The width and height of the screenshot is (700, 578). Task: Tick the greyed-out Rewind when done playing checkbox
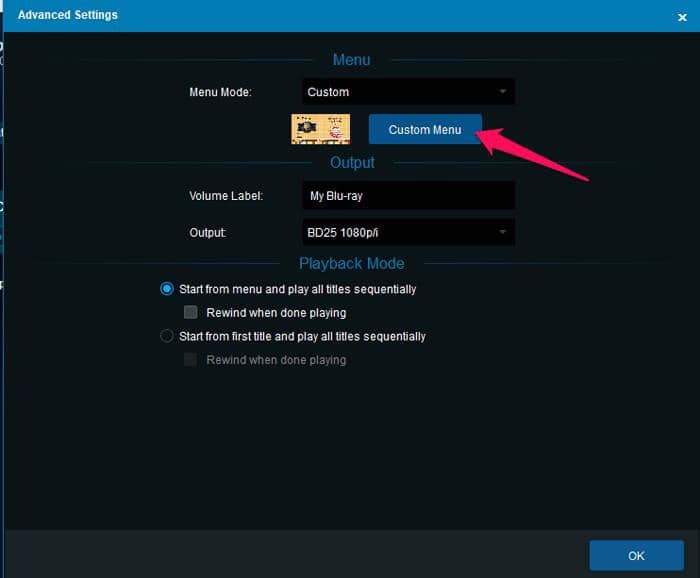[191, 359]
